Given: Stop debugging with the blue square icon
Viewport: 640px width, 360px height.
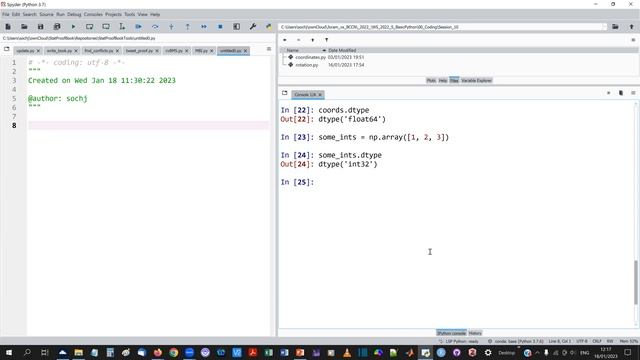Looking at the screenshot, I should pos(220,27).
